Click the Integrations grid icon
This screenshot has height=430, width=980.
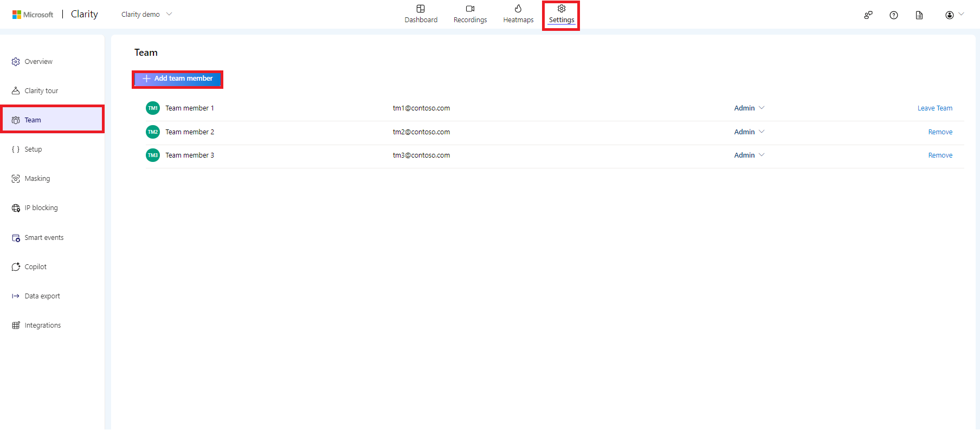coord(16,325)
